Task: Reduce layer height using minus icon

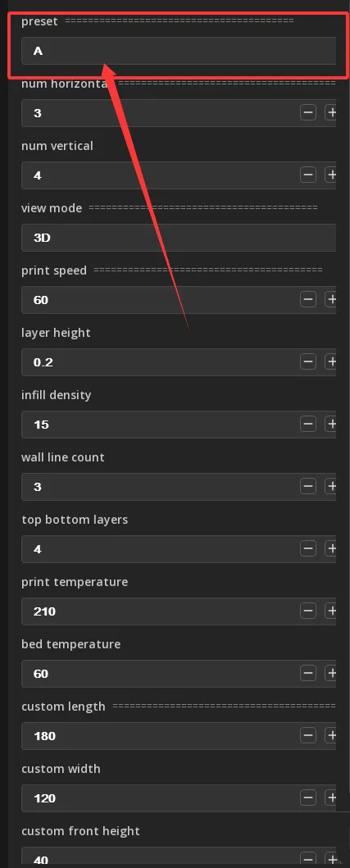Action: 308,362
